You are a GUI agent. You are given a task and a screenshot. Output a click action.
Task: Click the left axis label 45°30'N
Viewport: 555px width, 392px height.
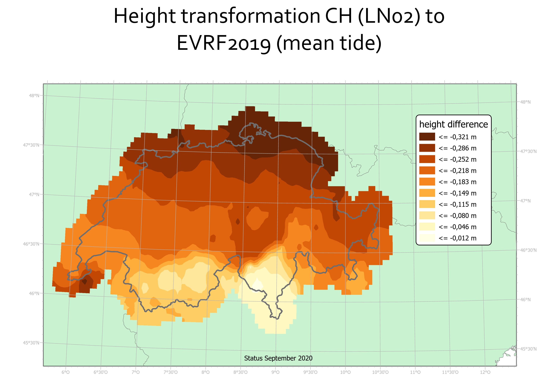tap(31, 343)
